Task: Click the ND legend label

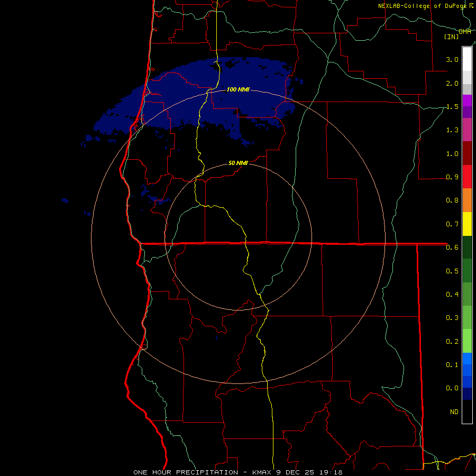Action: pyautogui.click(x=454, y=411)
